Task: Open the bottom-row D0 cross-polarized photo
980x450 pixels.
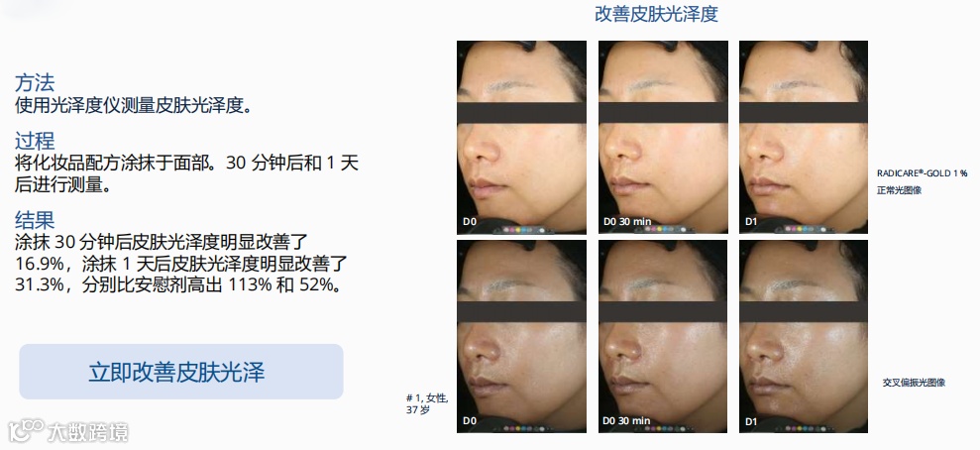Action: point(521,336)
